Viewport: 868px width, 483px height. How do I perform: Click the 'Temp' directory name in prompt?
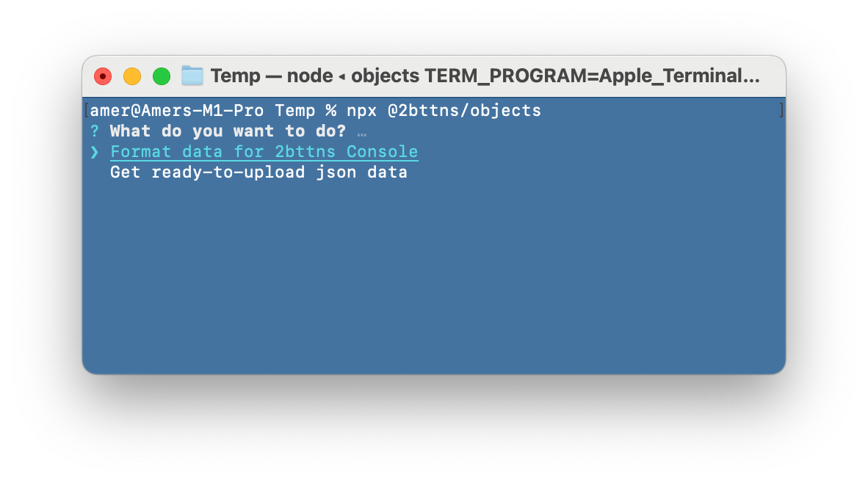click(295, 111)
